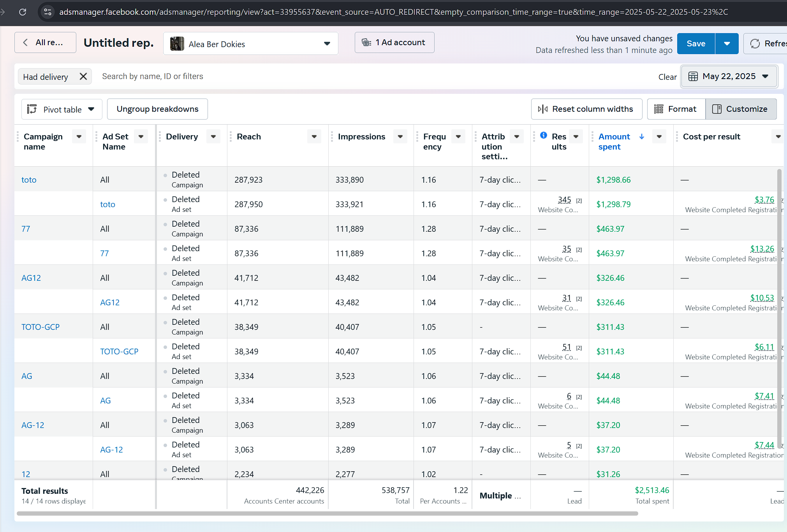787x532 pixels.
Task: Open the May 22, 2025 date picker
Action: point(729,76)
